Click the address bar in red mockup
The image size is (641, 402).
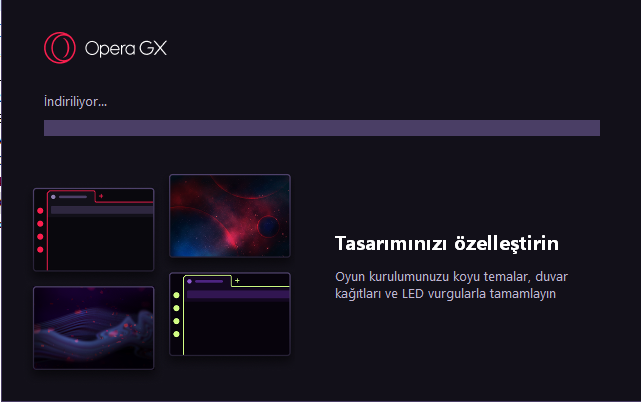click(102, 210)
